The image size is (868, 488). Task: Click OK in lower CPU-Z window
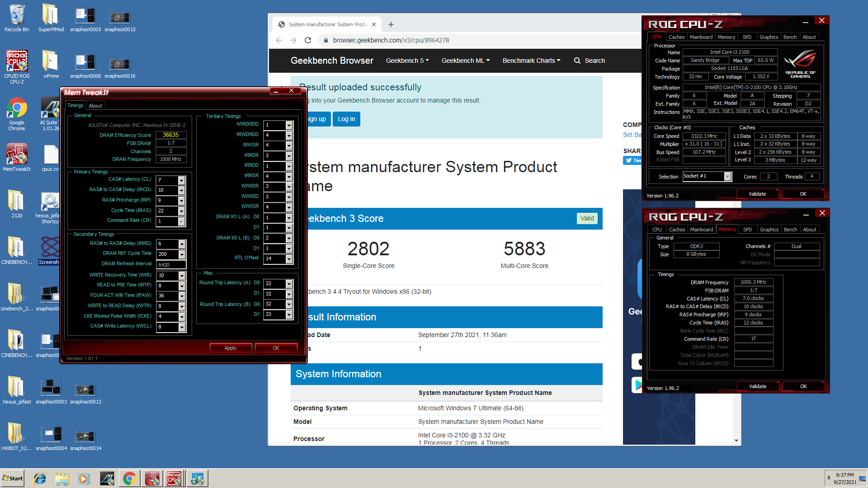pos(803,386)
